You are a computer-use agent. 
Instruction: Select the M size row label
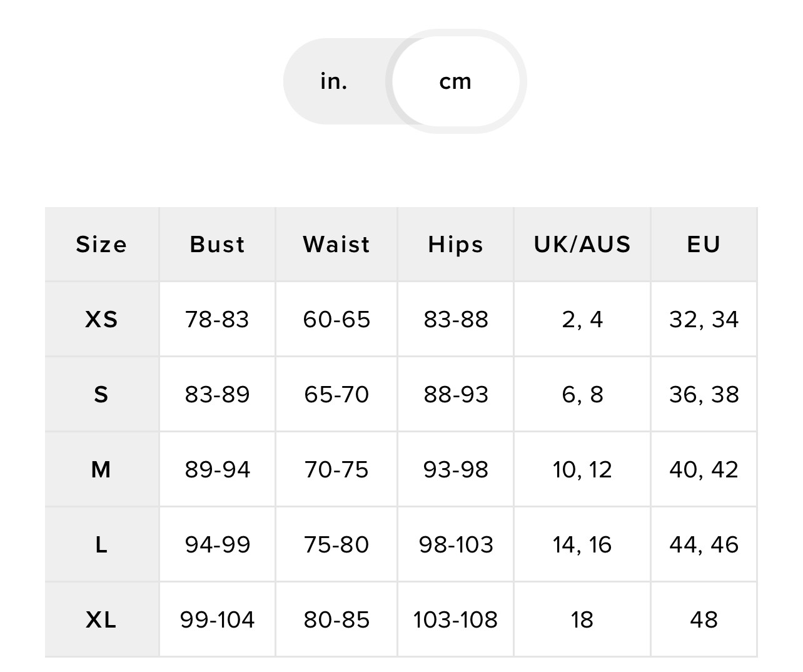point(101,469)
